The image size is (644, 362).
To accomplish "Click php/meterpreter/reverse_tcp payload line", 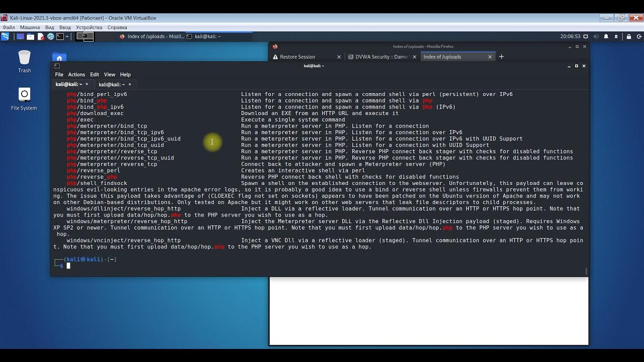I will [x=320, y=151].
